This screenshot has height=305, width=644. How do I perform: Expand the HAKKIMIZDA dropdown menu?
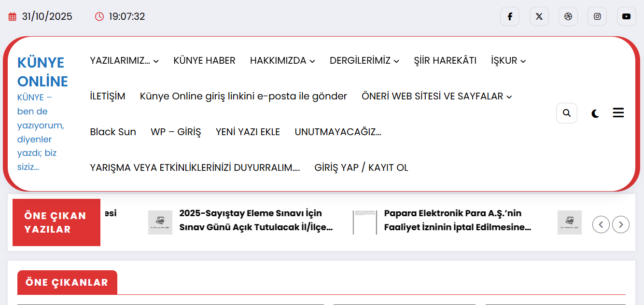tap(282, 60)
